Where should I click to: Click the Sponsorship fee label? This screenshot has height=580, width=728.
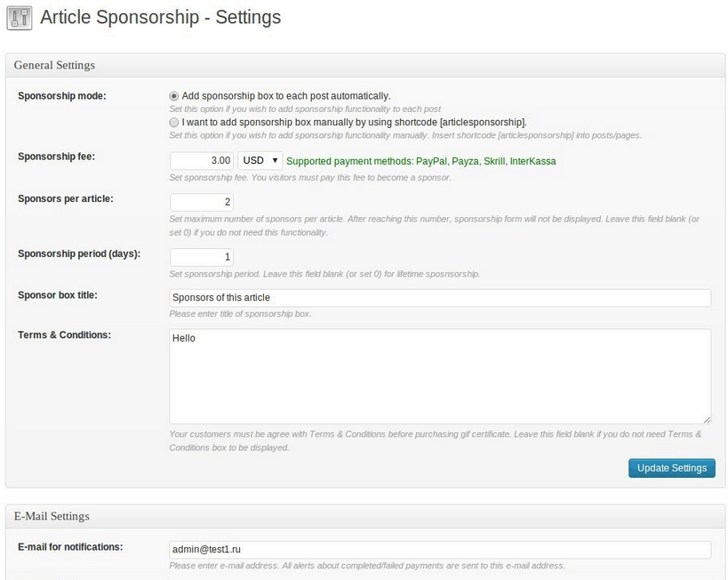(x=56, y=157)
